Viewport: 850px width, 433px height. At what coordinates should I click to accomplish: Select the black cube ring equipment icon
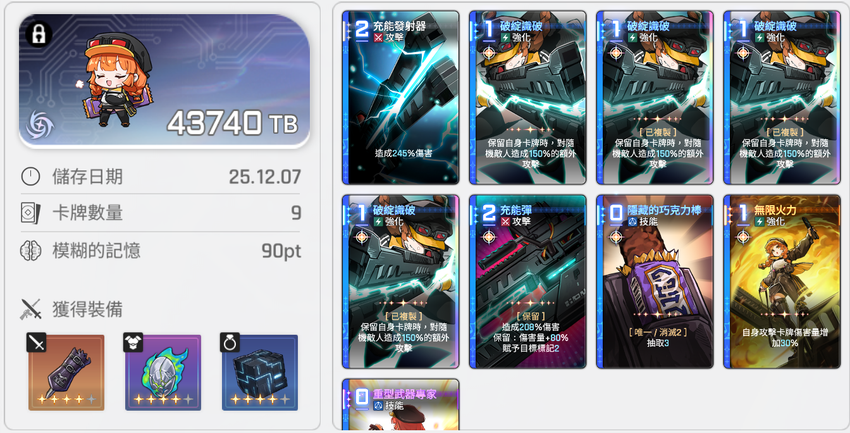click(x=260, y=372)
